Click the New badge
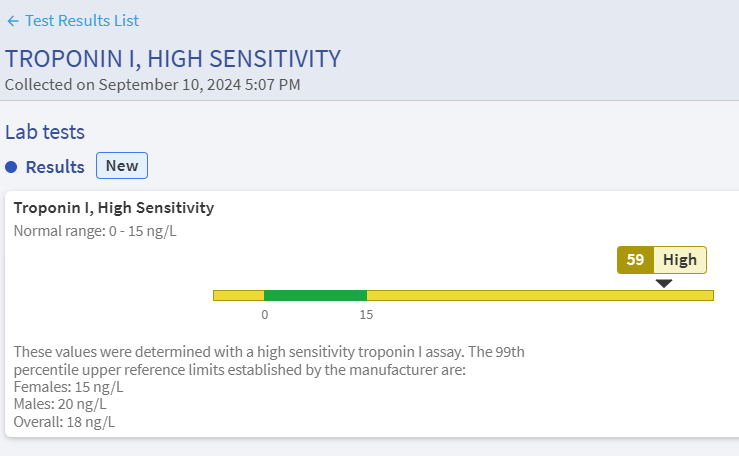This screenshot has width=739, height=456. [122, 166]
